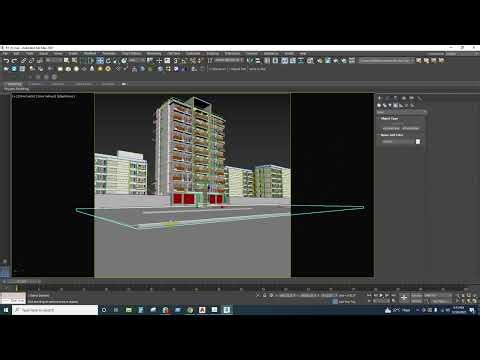Screen dimensions: 480x360
Task: Toggle the Spinner Snap button
Action: click(x=200, y=61)
